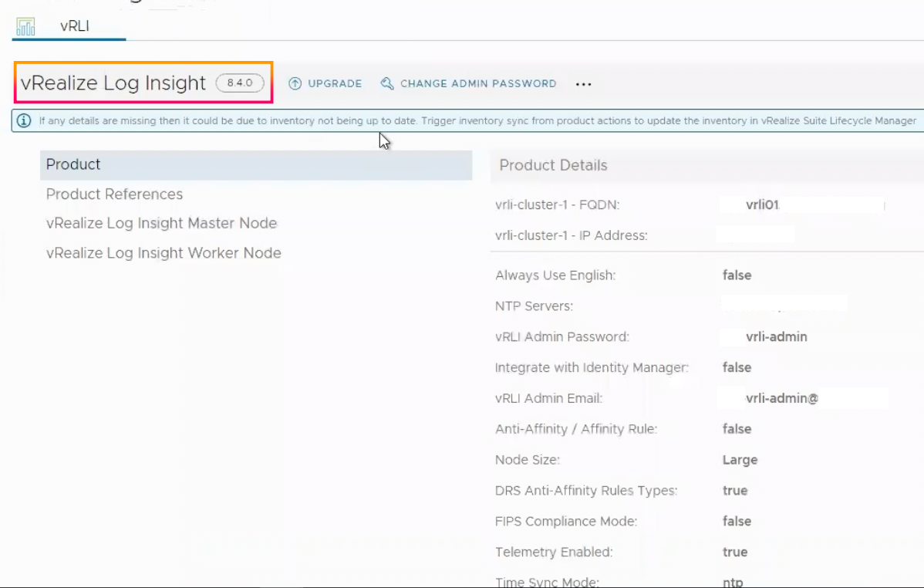Click Telemetry Enabled true value

[x=735, y=552]
